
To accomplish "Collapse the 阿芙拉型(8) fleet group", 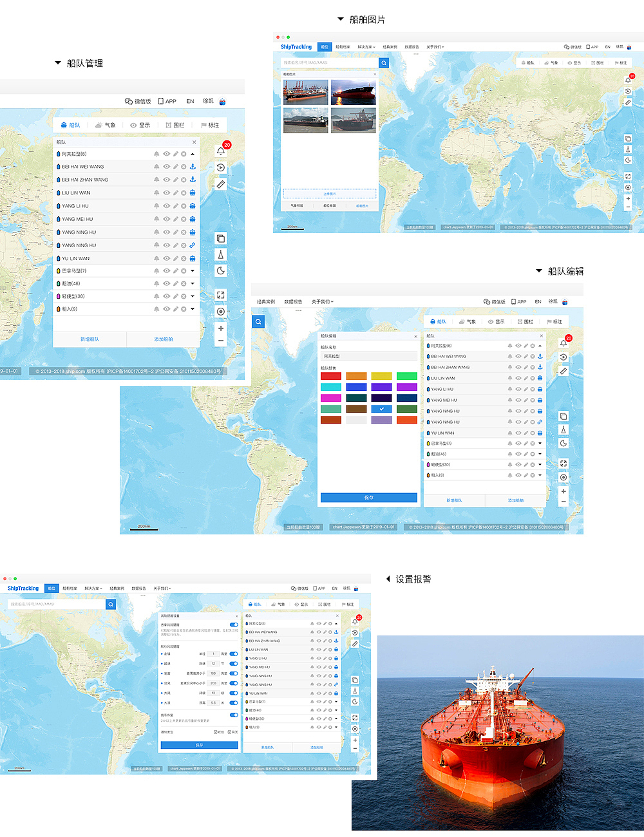I will (191, 153).
